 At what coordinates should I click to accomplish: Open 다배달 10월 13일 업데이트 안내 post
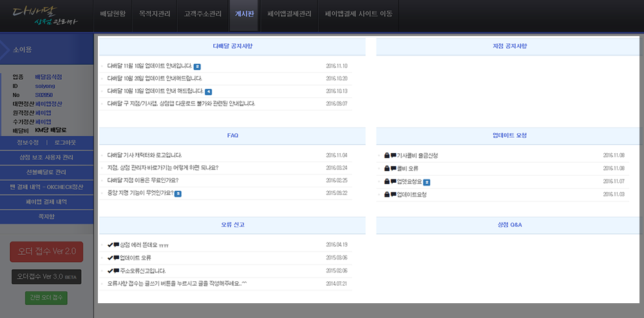155,91
